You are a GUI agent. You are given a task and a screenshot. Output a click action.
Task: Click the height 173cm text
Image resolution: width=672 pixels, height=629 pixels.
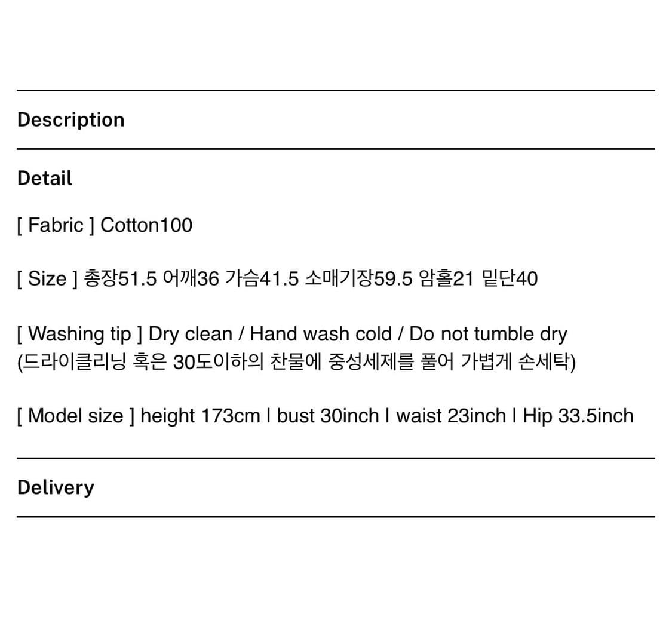click(200, 415)
